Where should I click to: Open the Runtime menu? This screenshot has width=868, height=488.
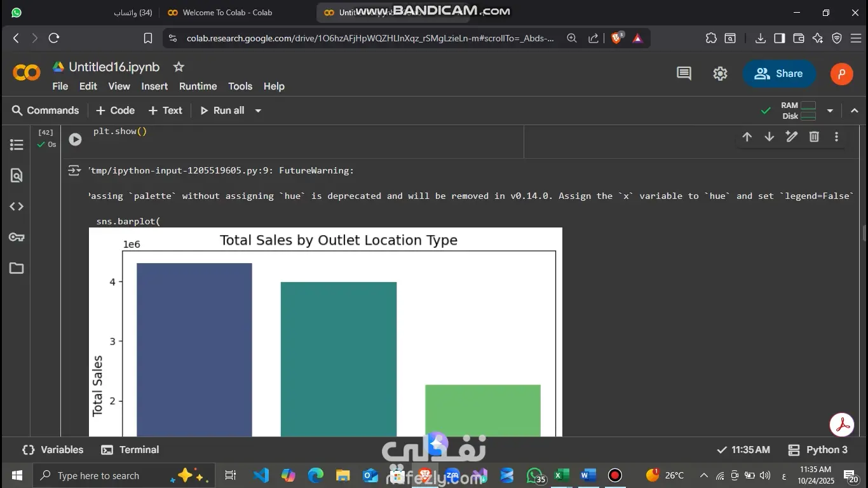(198, 86)
